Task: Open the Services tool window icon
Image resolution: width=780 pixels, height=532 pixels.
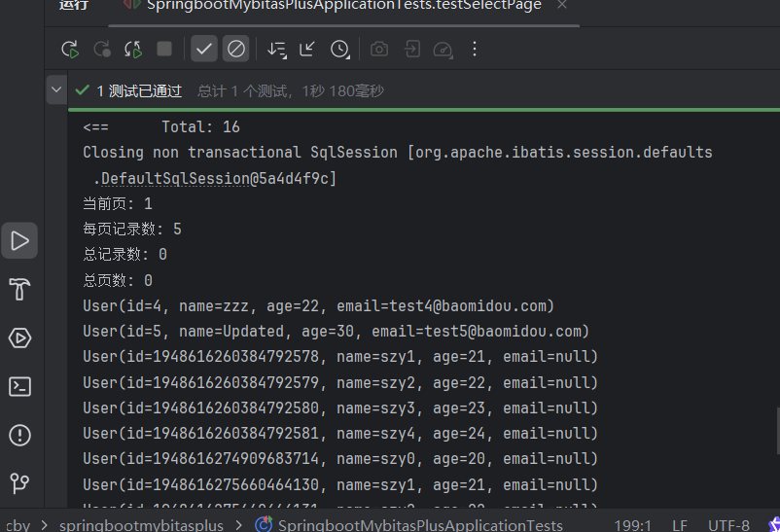Action: click(19, 337)
